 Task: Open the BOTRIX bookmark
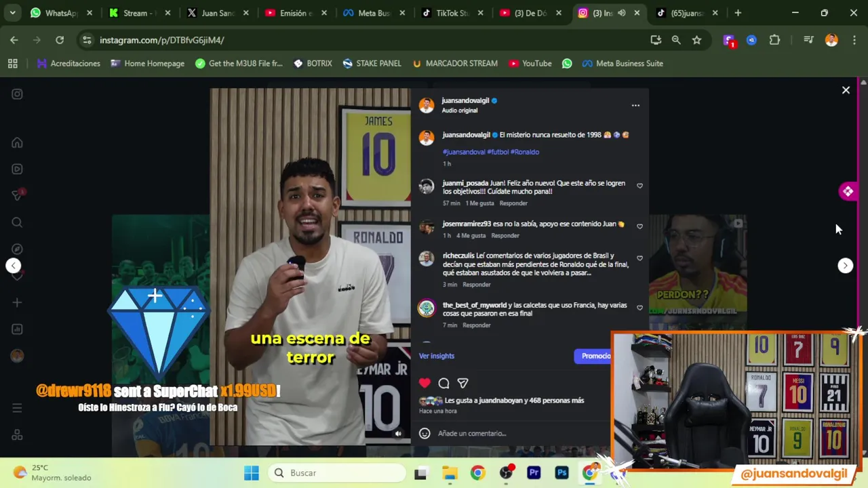tap(313, 64)
